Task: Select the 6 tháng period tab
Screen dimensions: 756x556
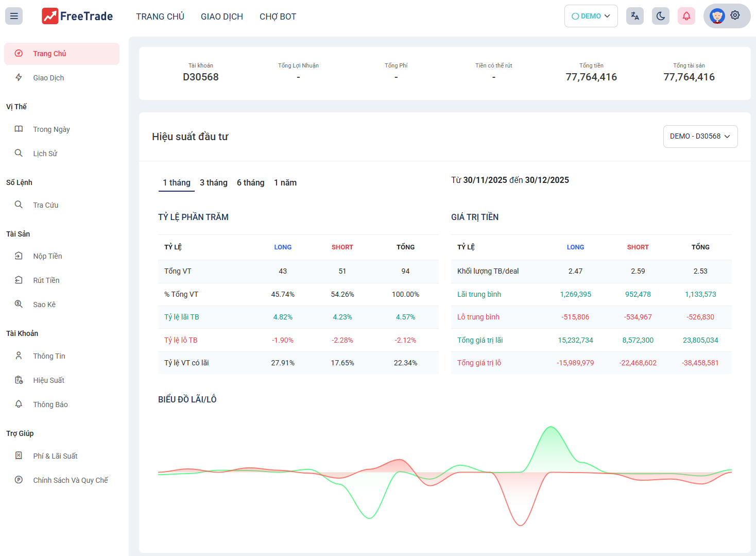Action: [250, 183]
